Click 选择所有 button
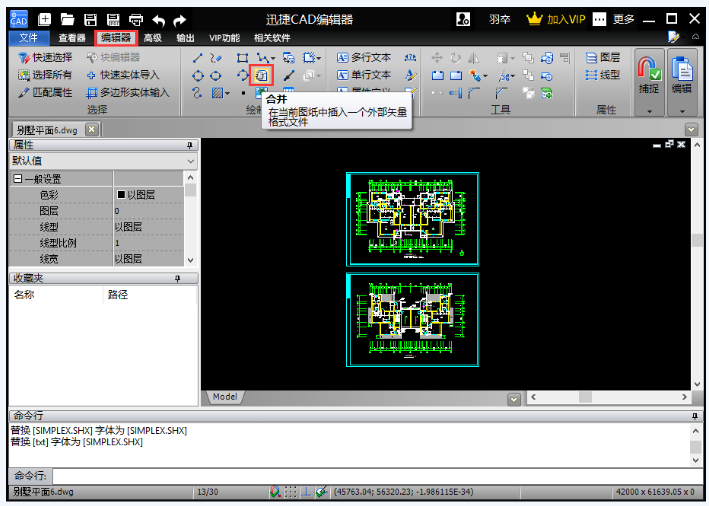Viewport: 709px width, 506px height. [x=45, y=75]
